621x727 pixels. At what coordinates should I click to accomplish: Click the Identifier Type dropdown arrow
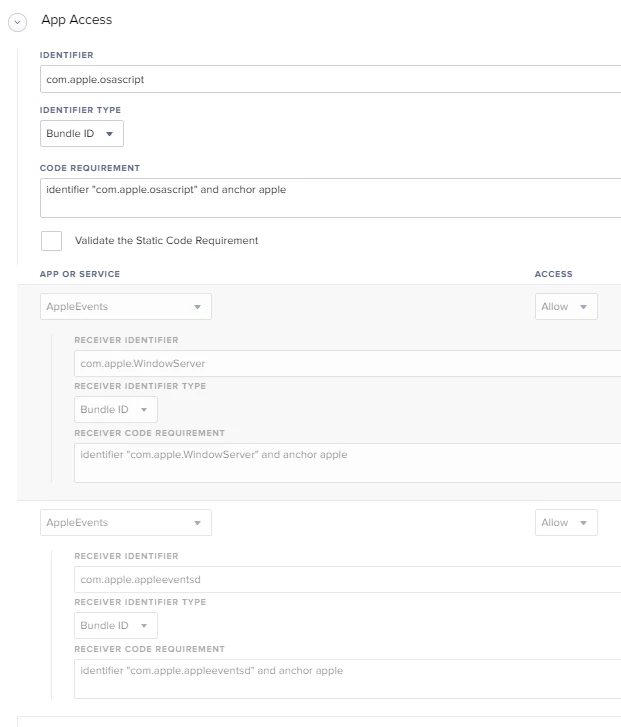pos(109,134)
